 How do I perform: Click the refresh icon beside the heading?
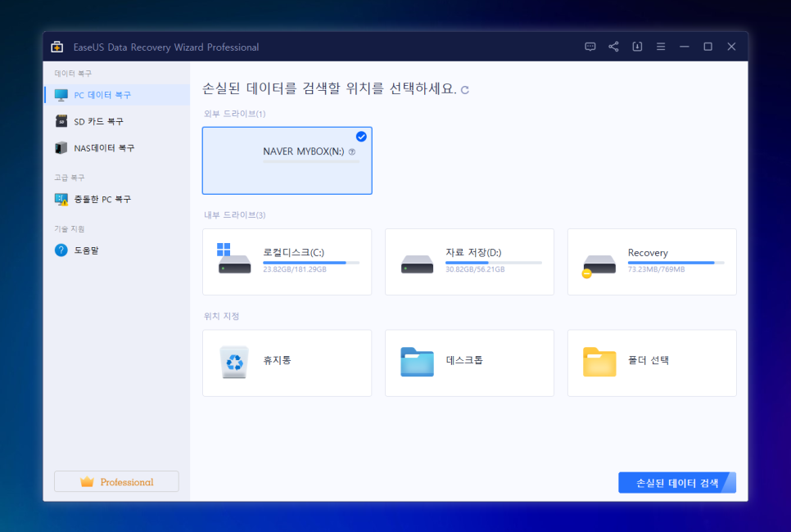pyautogui.click(x=464, y=90)
